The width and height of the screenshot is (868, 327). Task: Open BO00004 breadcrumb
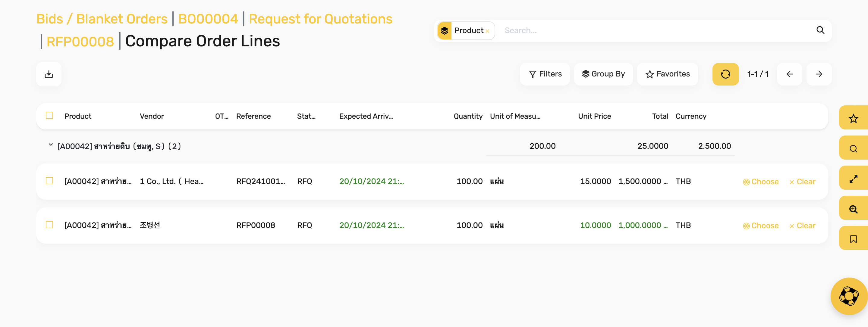208,19
